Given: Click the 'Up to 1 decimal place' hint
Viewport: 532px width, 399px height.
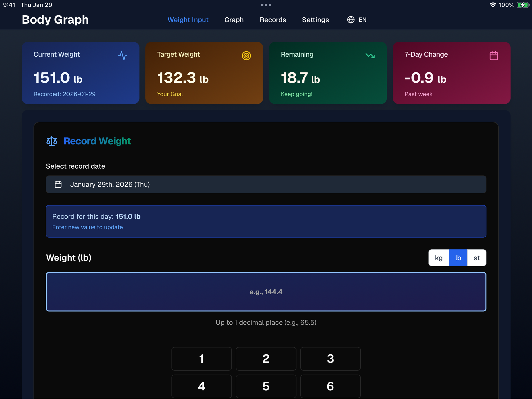Looking at the screenshot, I should point(266,322).
